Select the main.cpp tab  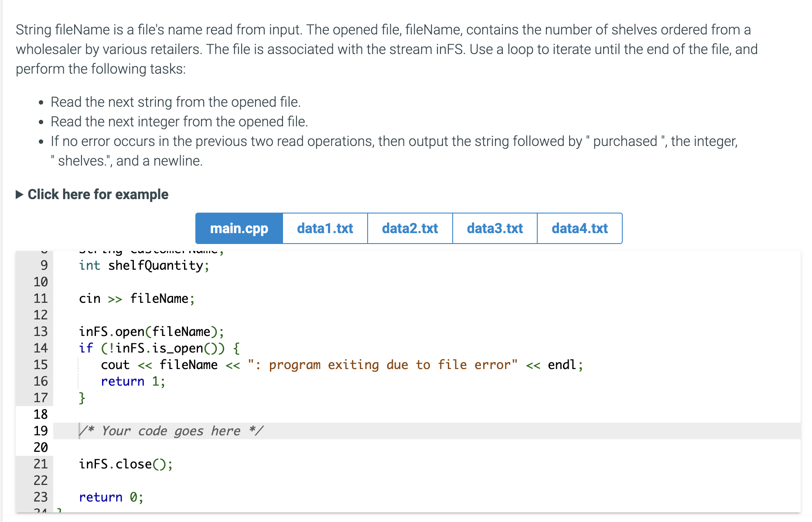coord(239,228)
